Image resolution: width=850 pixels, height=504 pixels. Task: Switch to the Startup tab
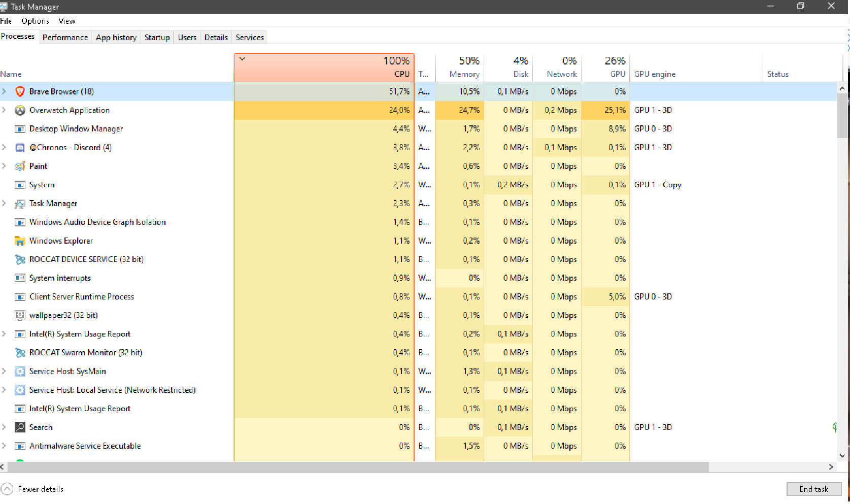click(157, 38)
